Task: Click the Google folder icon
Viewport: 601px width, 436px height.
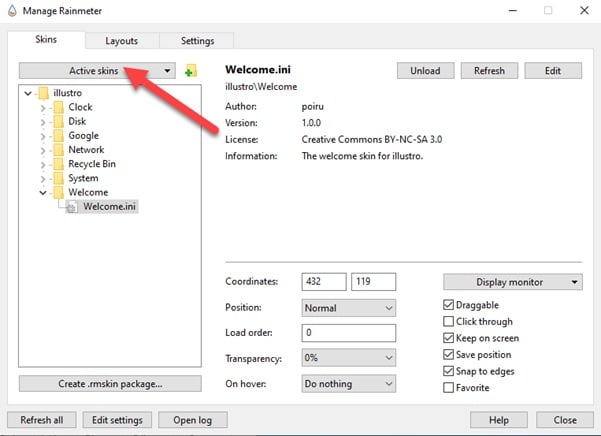Action: pos(58,136)
